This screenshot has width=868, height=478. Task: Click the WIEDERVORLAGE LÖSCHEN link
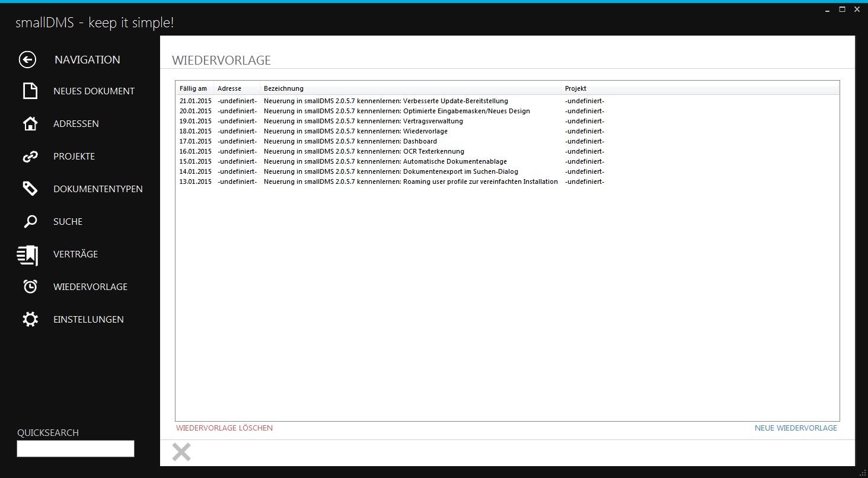tap(224, 428)
